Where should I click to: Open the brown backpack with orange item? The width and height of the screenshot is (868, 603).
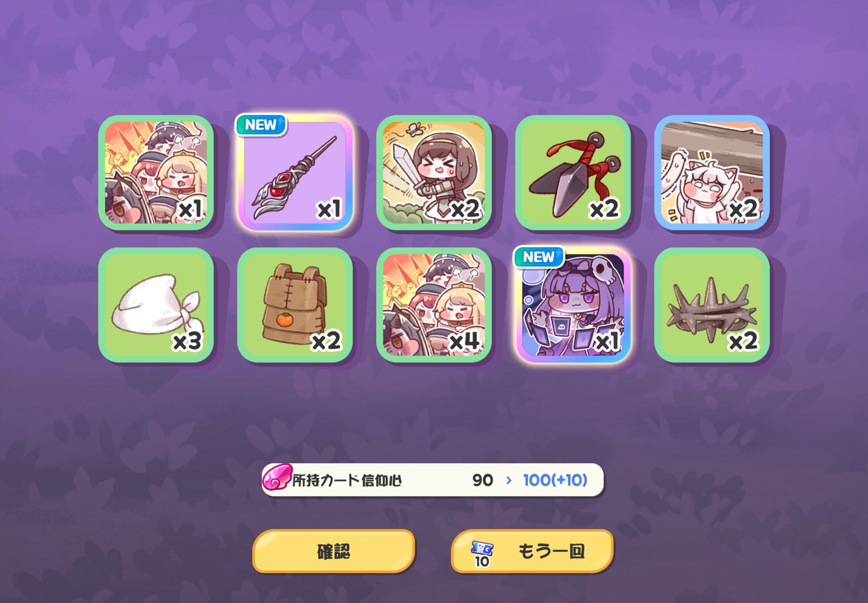click(x=295, y=305)
